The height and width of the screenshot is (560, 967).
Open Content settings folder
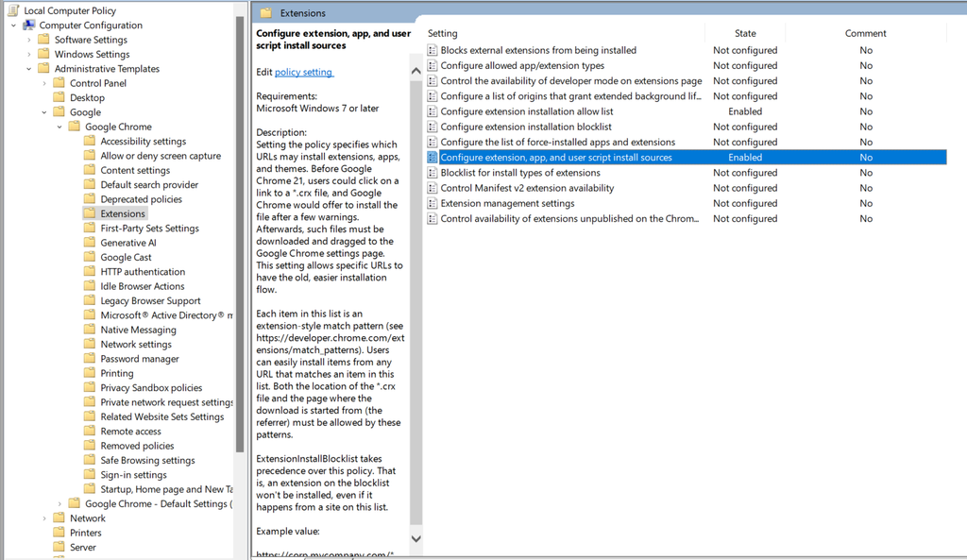tap(135, 170)
